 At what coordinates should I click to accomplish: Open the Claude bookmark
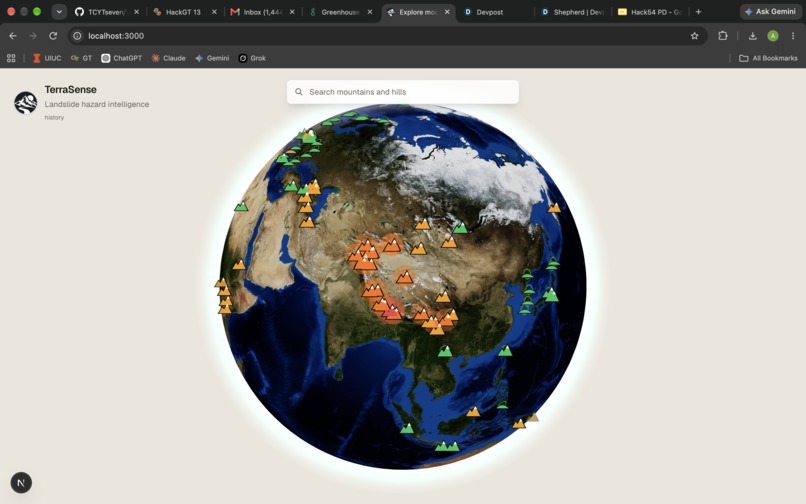[x=168, y=58]
